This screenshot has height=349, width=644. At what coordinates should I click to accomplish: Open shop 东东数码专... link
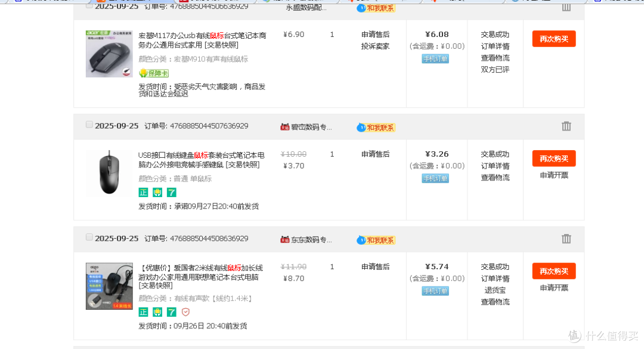pos(311,239)
